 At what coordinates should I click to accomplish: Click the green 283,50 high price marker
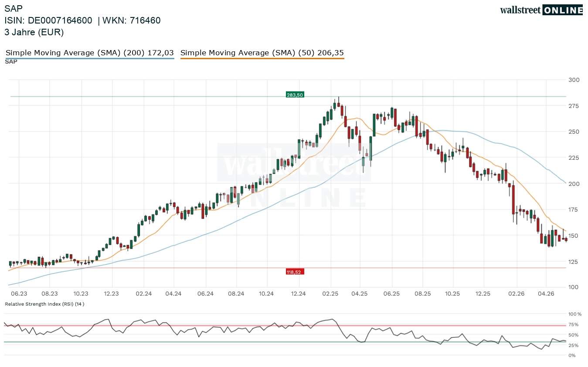(295, 94)
